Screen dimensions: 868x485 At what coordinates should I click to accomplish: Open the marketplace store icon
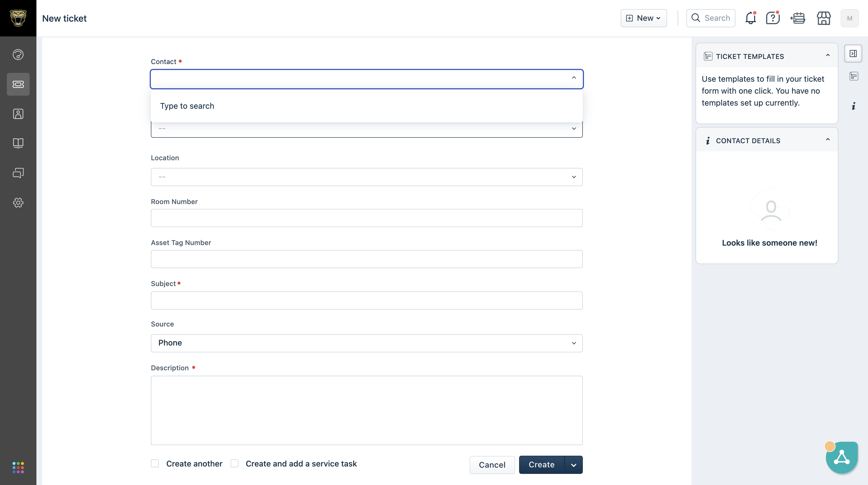pos(824,18)
